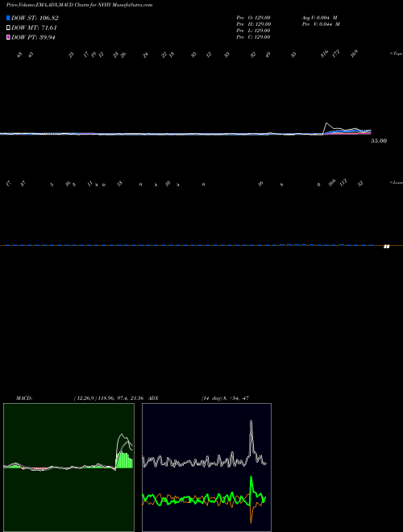The image size is (403, 532).
Task: Click the DOW ST: 106.82 label
Action: [x=35, y=18]
